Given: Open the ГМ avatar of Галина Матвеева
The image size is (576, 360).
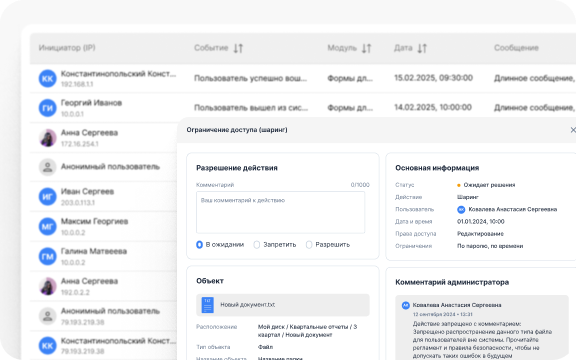Looking at the screenshot, I should [47, 256].
